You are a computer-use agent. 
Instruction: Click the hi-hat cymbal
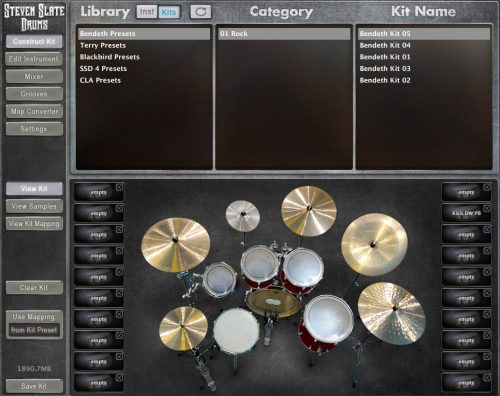[183, 329]
